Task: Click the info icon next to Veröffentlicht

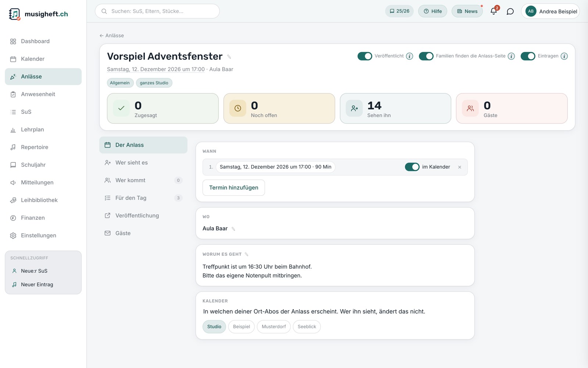Action: [409, 56]
